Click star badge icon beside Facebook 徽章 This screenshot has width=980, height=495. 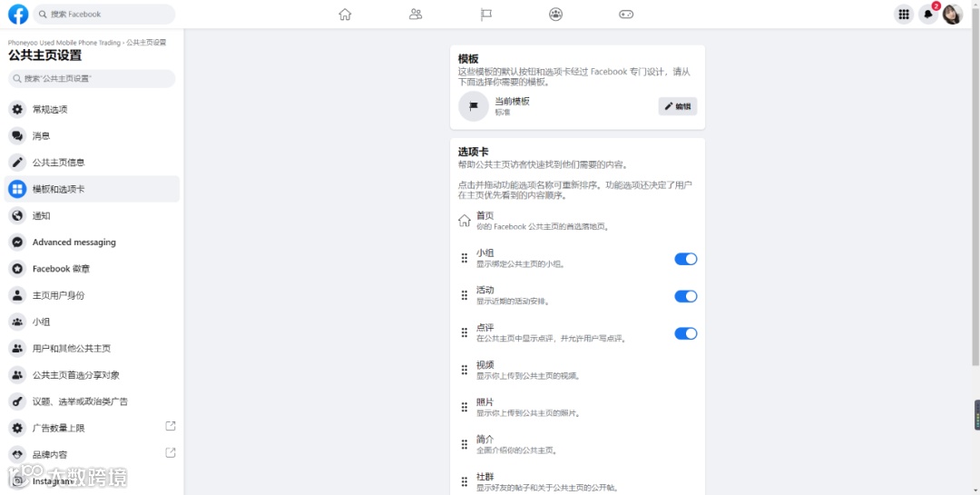(x=17, y=269)
